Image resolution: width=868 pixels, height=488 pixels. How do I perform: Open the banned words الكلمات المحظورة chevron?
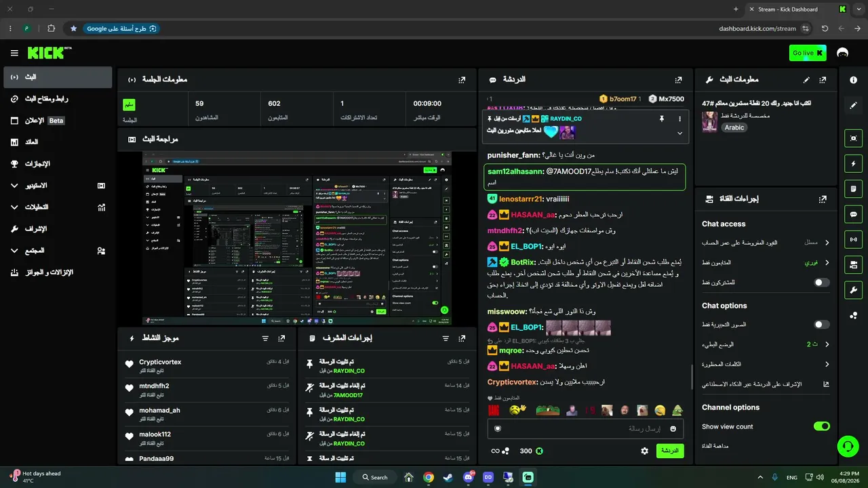[827, 364]
